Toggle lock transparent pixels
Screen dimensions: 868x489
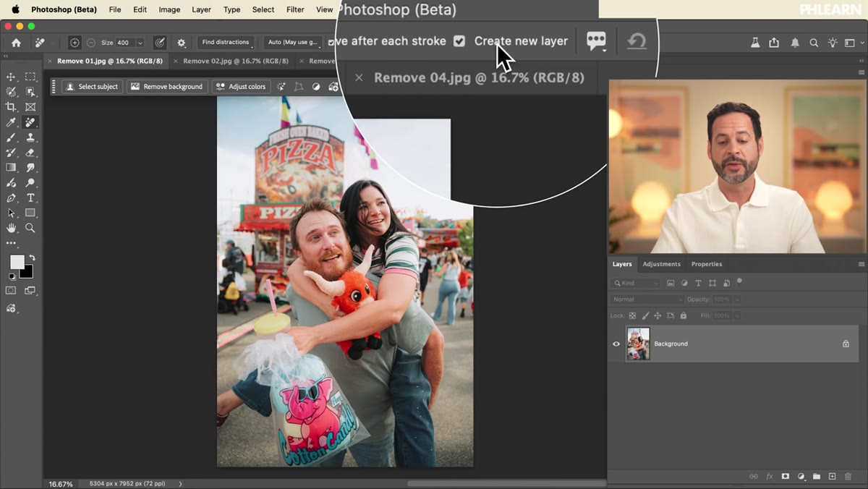point(632,315)
